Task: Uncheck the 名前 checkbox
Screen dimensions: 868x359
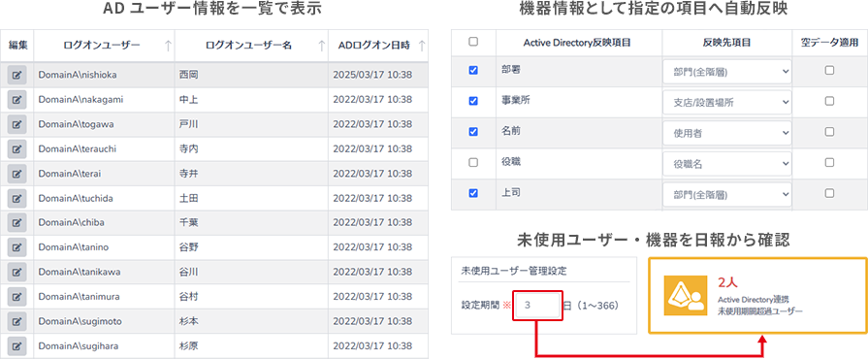Action: (473, 132)
